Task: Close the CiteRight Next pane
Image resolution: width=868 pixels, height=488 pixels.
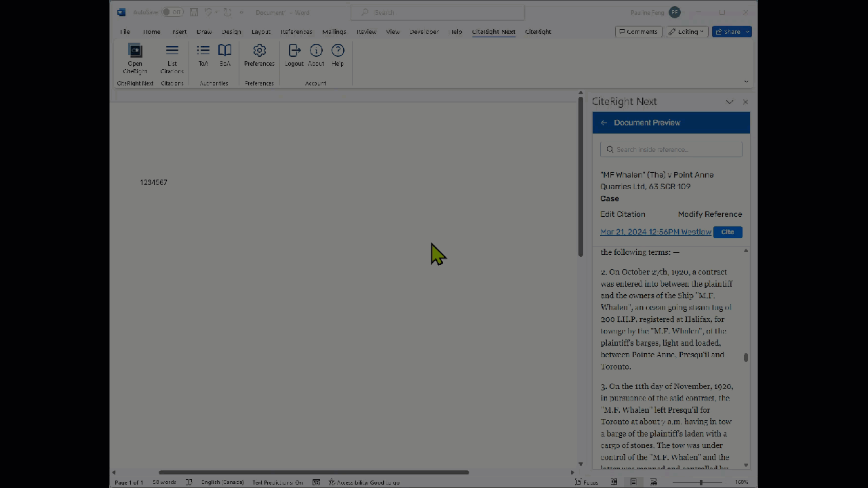Action: 745,102
